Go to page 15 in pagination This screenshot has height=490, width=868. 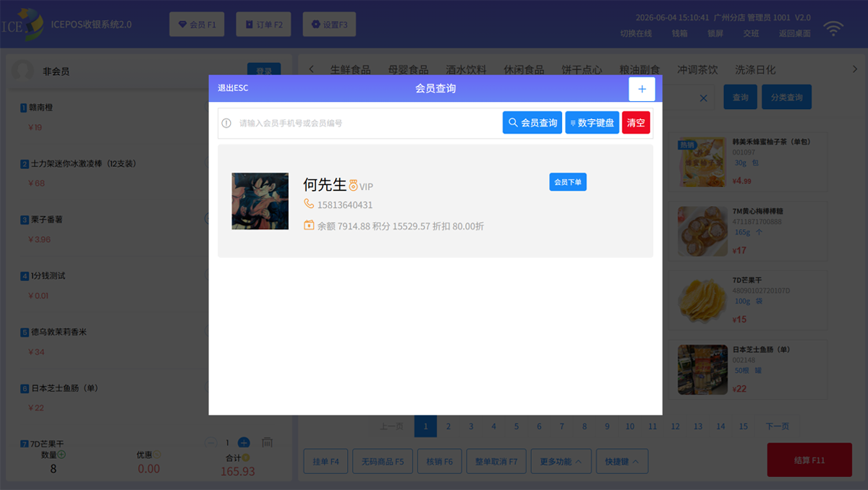[x=744, y=426]
